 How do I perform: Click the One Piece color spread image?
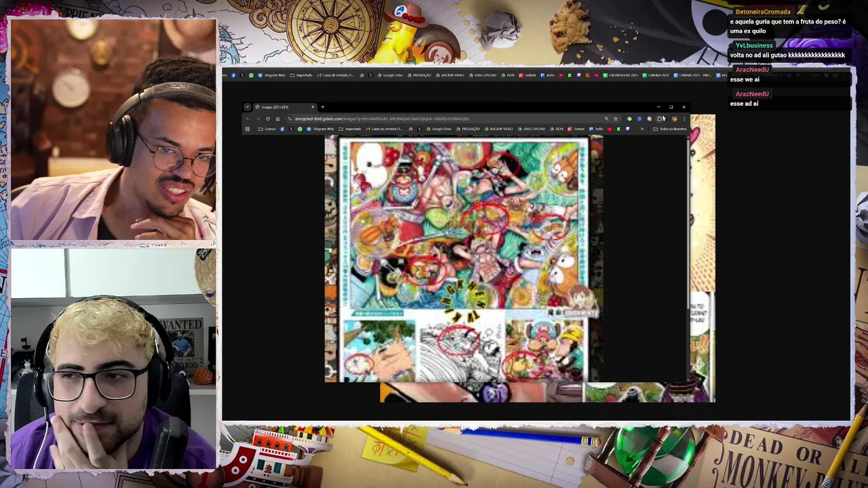pos(463,258)
